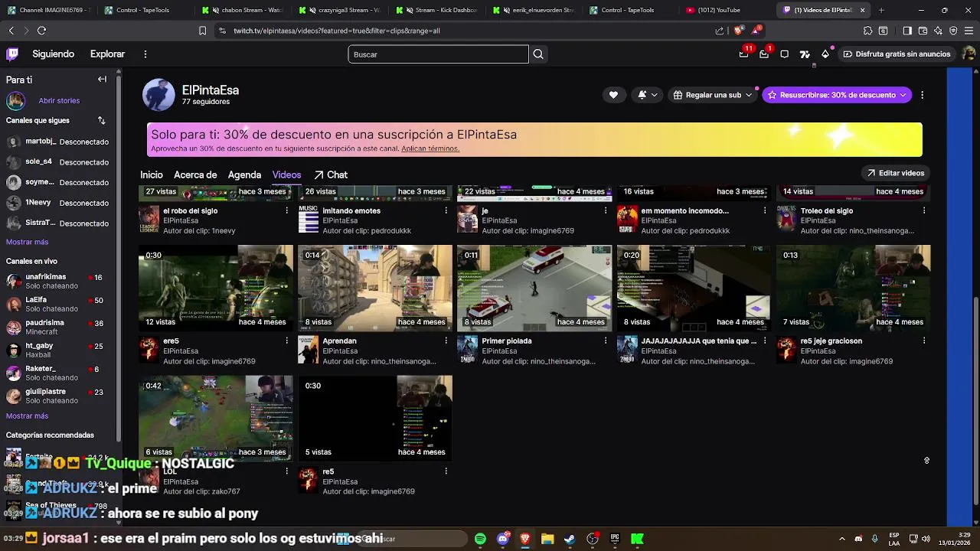Screen dimensions: 980x551
Task: Open Prime loot crown icon with badge 11
Action: click(x=743, y=54)
